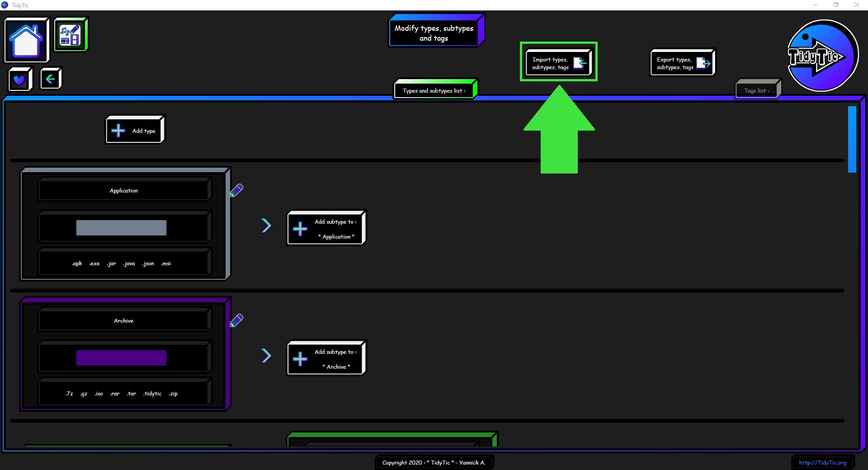Open the media types editor icon

click(71, 35)
